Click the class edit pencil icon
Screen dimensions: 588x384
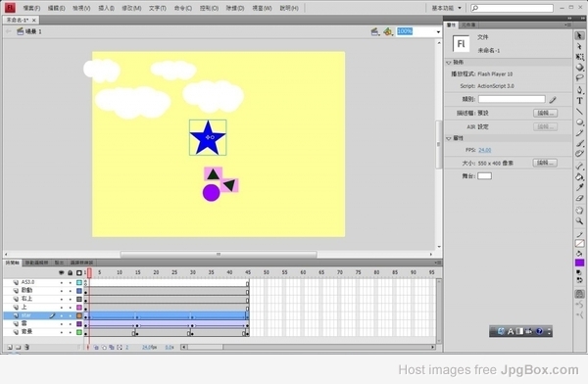553,100
